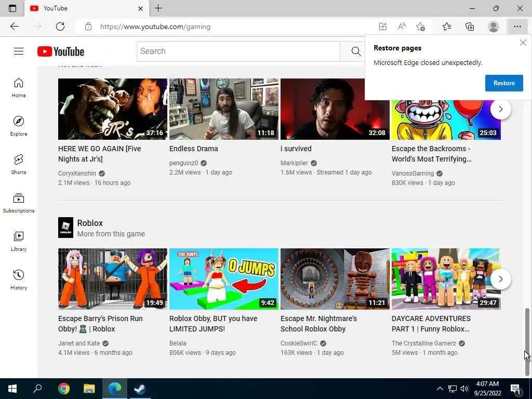Show next videos in Roblox carousel
The height and width of the screenshot is (399, 532).
point(500,279)
